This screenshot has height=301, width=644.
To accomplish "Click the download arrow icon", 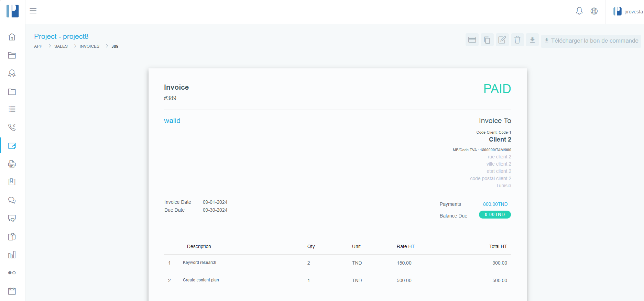I will (x=532, y=40).
